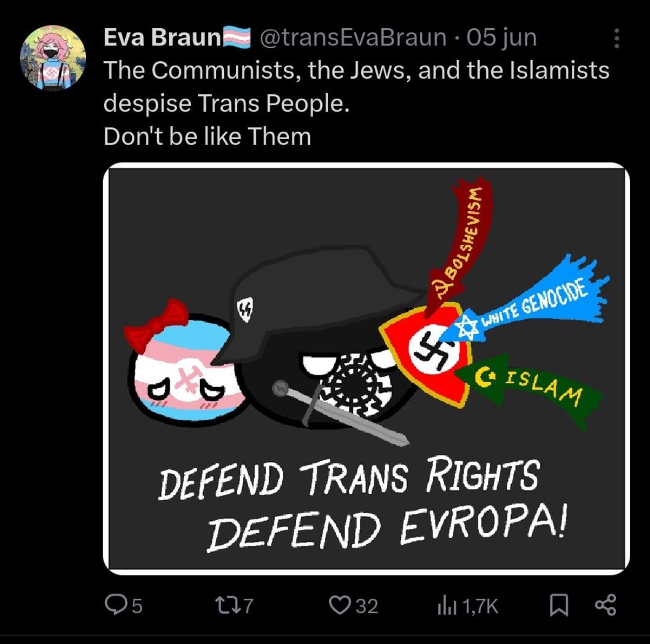Click the heart like icon

coord(340,605)
